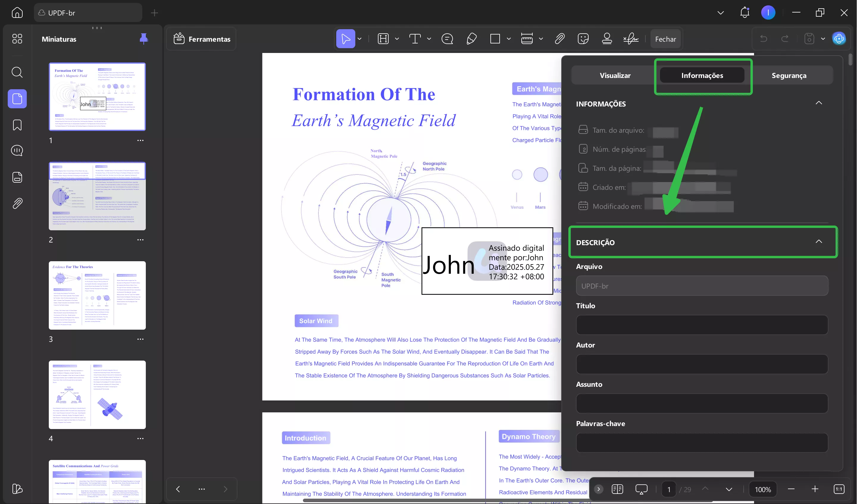Collapse the DESCRIÇÃO section

tap(819, 242)
